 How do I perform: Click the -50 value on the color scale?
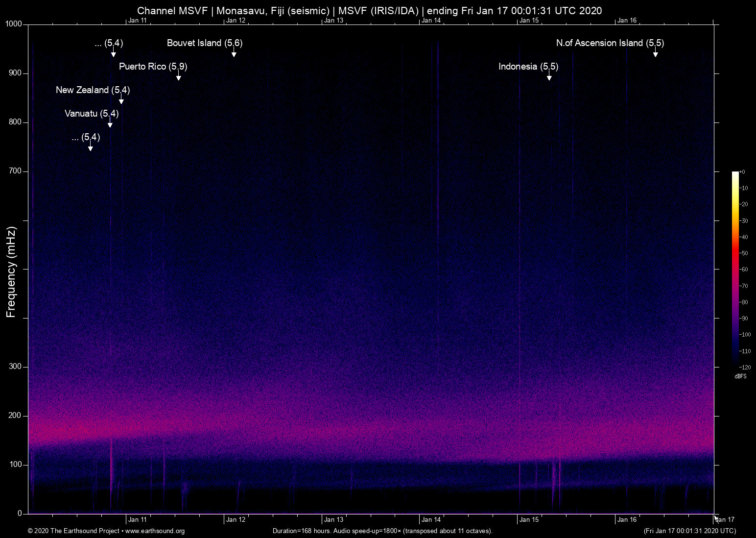tap(744, 253)
